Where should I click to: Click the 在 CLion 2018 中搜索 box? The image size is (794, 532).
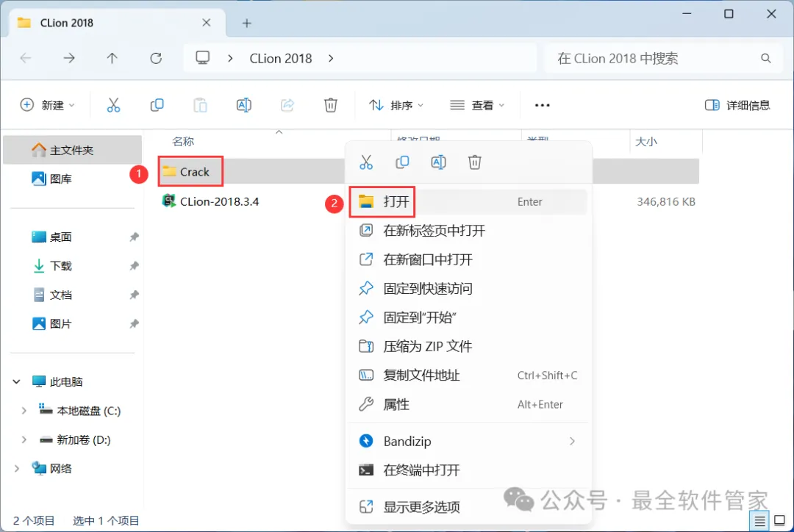pos(663,58)
